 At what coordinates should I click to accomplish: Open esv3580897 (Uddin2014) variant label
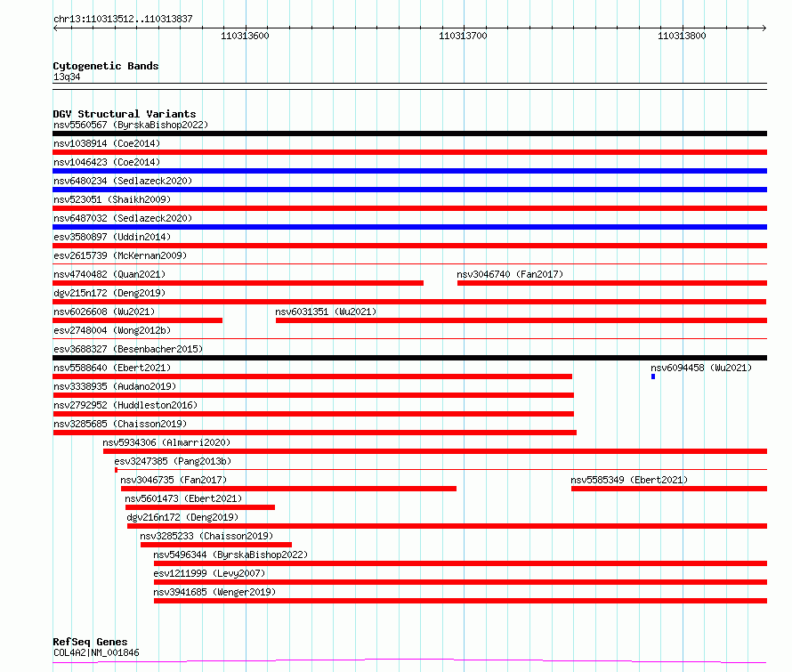click(112, 237)
